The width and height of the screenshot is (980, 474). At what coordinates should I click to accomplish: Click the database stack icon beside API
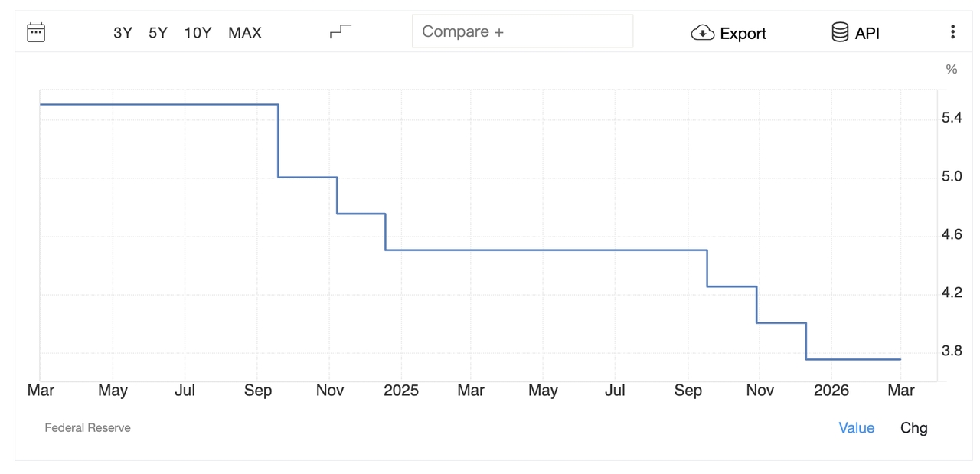point(840,32)
